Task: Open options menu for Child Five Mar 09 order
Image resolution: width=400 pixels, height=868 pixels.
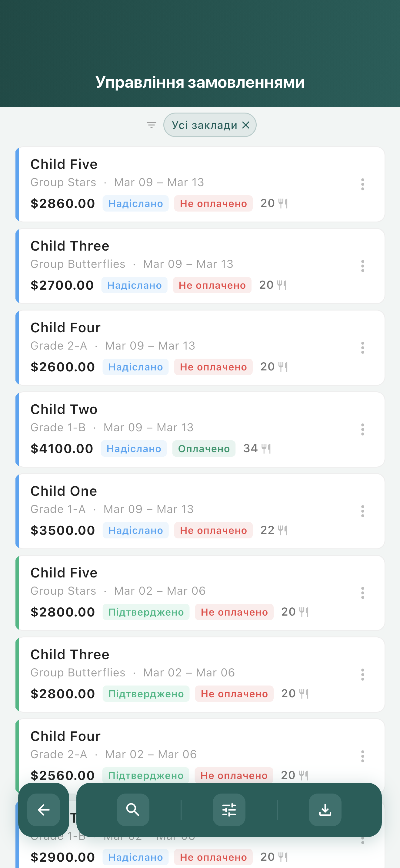Action: click(x=362, y=184)
